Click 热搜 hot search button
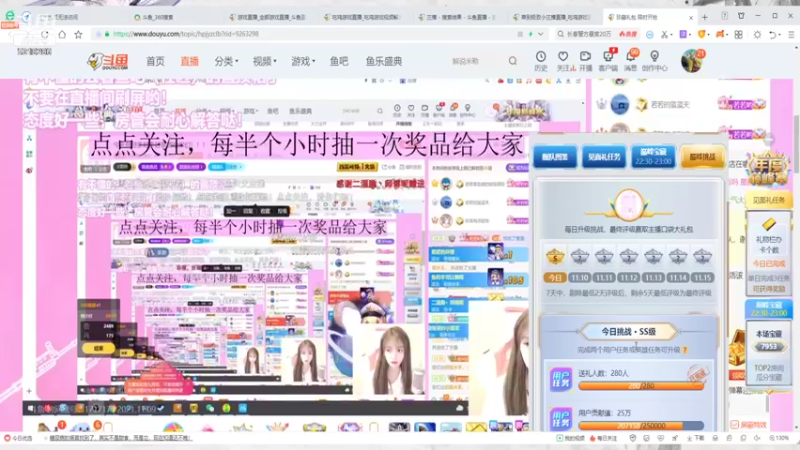 coord(629,34)
